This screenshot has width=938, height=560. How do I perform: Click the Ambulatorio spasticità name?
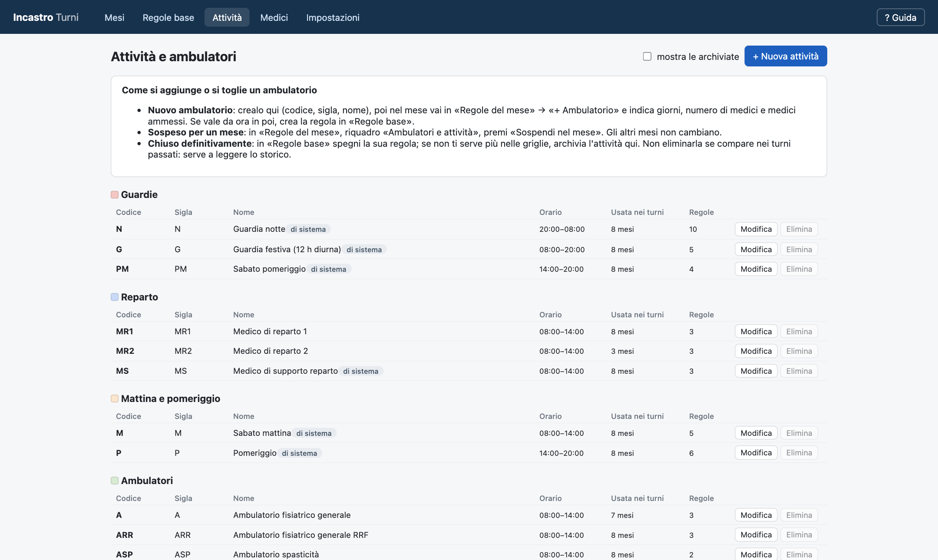(x=276, y=554)
